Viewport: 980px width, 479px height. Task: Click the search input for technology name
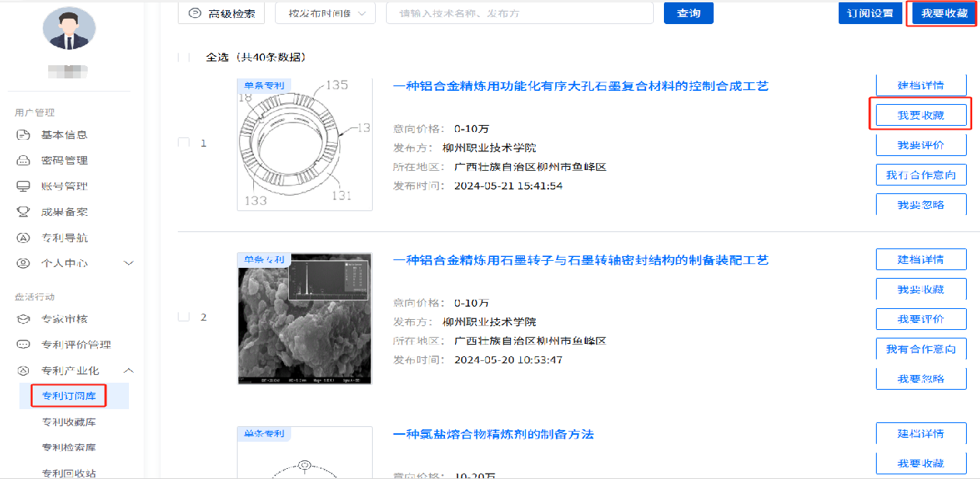click(x=520, y=13)
